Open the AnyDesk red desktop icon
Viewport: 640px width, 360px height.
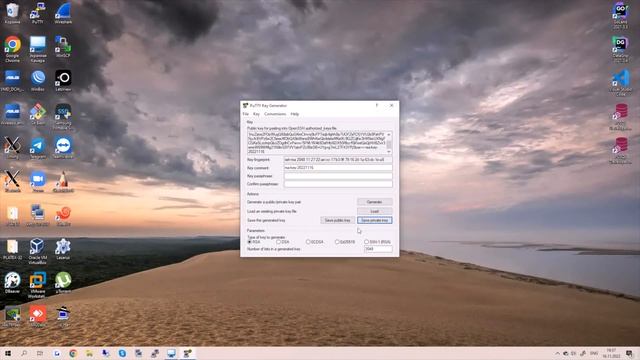pyautogui.click(x=38, y=316)
